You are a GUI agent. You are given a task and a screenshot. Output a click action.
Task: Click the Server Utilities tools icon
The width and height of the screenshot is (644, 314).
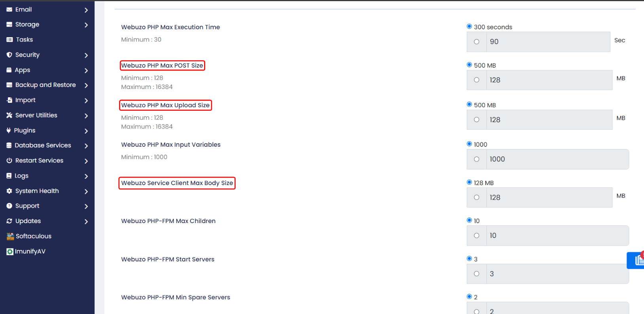pyautogui.click(x=9, y=115)
